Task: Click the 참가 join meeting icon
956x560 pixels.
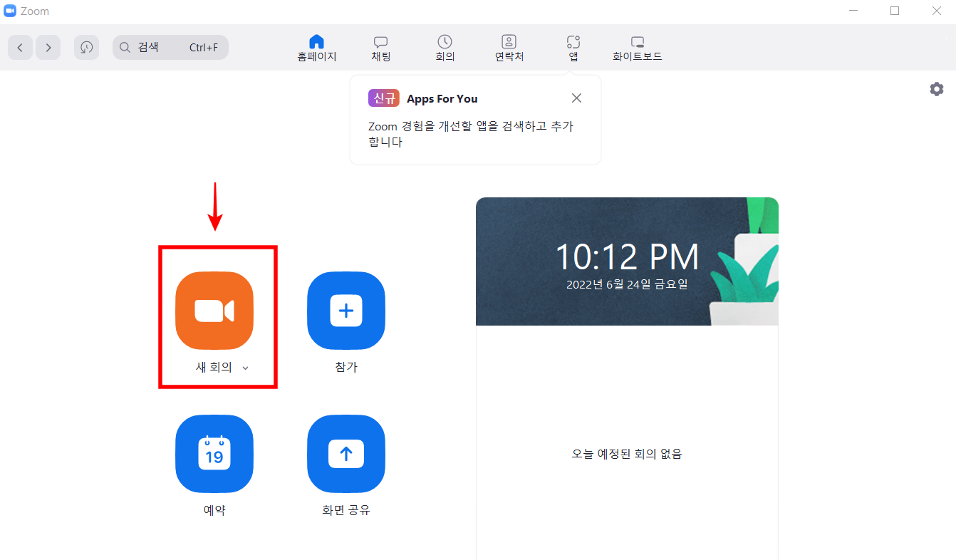Action: click(346, 311)
